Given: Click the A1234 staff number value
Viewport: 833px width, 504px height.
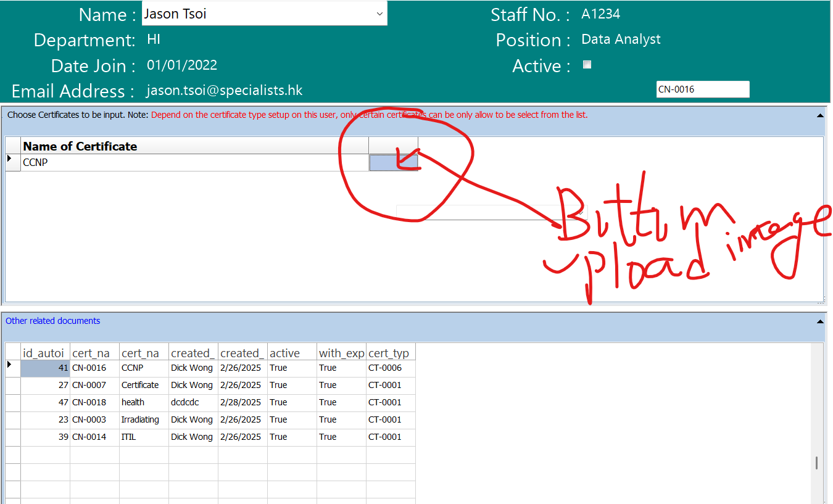Looking at the screenshot, I should point(601,14).
